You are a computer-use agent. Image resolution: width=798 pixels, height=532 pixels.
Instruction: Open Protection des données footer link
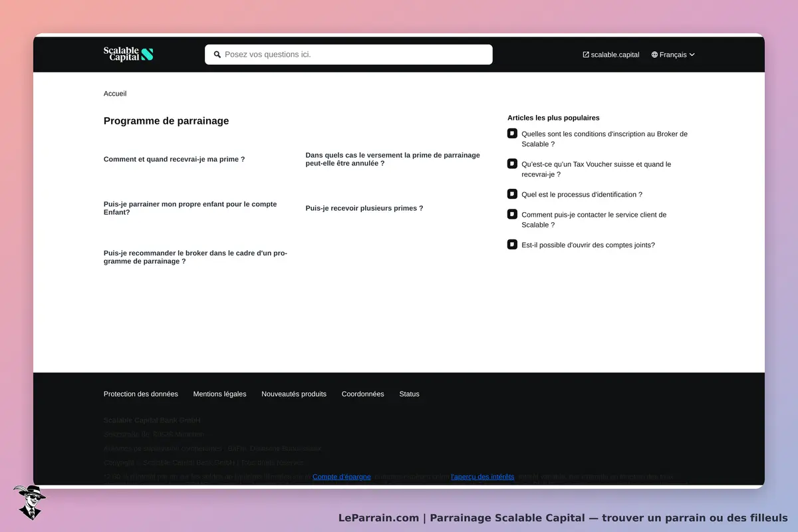[141, 394]
